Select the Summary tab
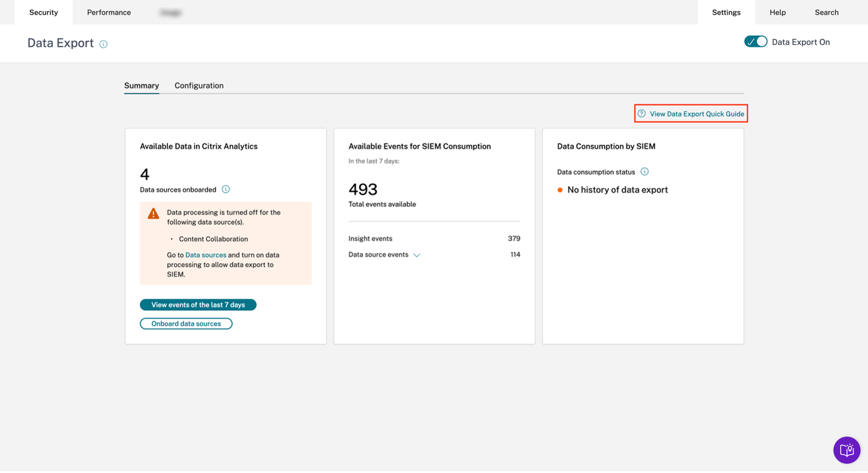 (x=141, y=86)
